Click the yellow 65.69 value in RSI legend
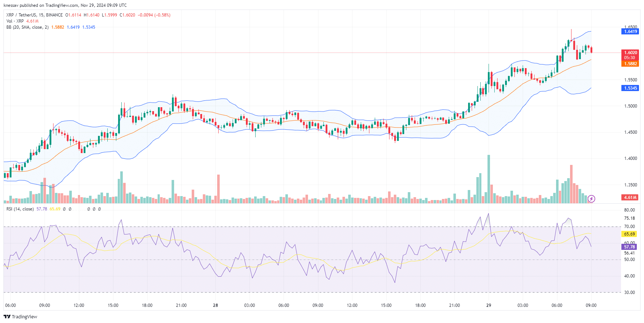The width and height of the screenshot is (644, 323). point(55,209)
